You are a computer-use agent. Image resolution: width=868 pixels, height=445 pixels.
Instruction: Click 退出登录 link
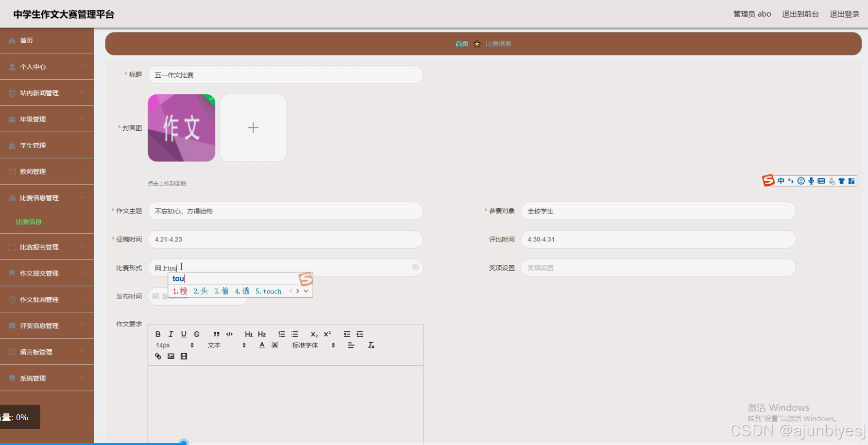(x=845, y=14)
